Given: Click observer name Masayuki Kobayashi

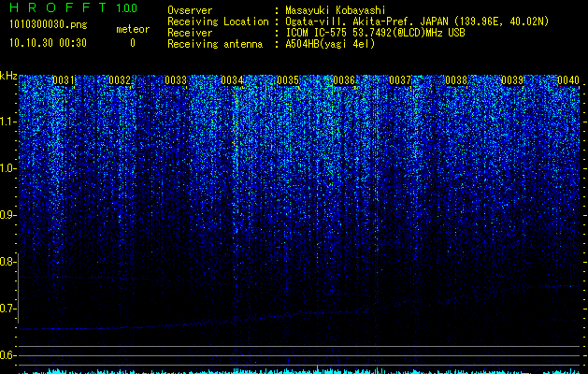Looking at the screenshot, I should click(336, 10).
